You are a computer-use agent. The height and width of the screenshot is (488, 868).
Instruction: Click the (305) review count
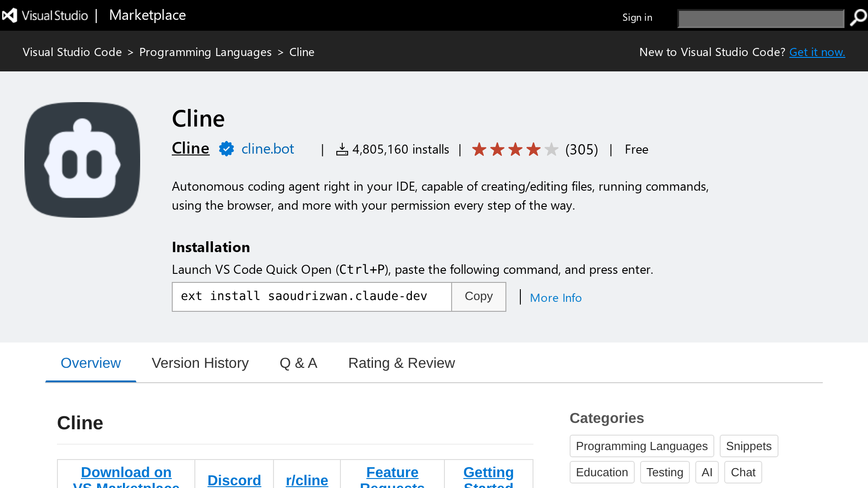581,149
